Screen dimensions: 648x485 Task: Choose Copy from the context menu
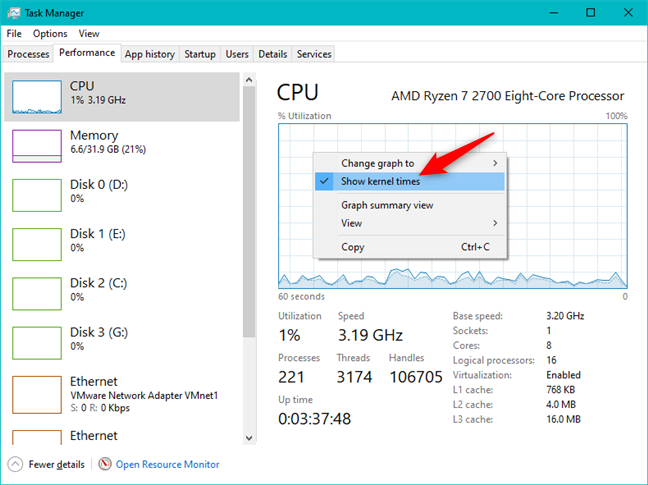point(410,247)
